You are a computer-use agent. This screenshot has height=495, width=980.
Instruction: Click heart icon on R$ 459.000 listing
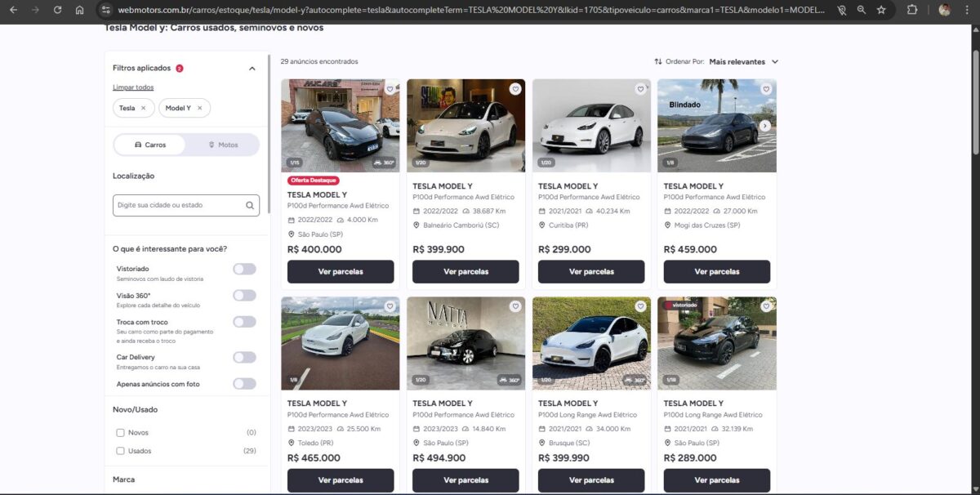(x=765, y=89)
